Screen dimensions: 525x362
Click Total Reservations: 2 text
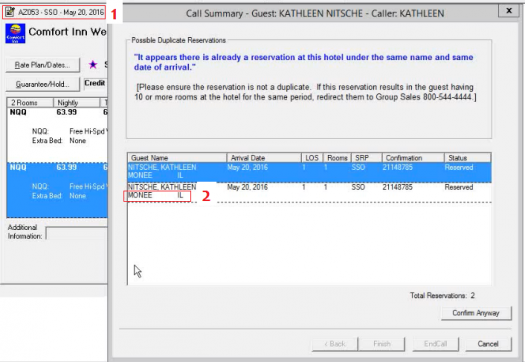(442, 295)
